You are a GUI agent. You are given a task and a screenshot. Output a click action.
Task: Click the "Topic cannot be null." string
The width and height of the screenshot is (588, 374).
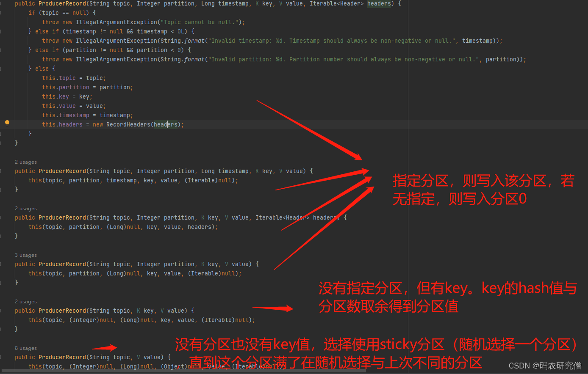(x=200, y=22)
